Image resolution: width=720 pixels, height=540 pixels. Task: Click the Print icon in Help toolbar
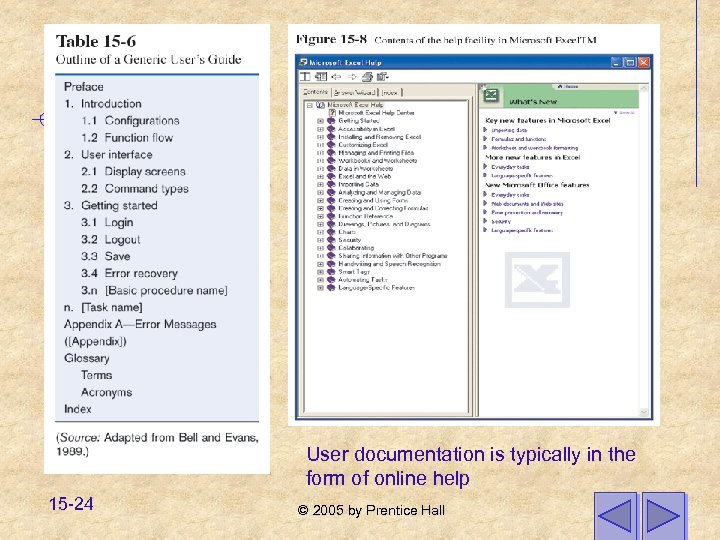(x=367, y=77)
